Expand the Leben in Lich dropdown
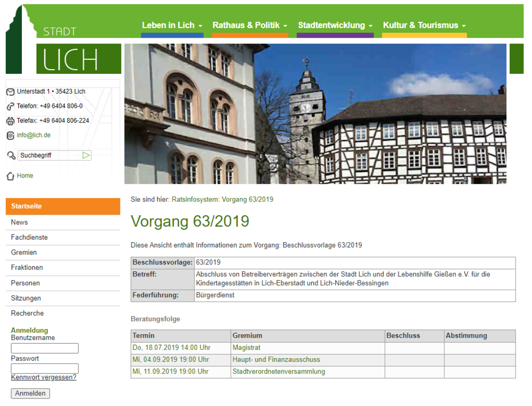The image size is (532, 406). pyautogui.click(x=172, y=26)
